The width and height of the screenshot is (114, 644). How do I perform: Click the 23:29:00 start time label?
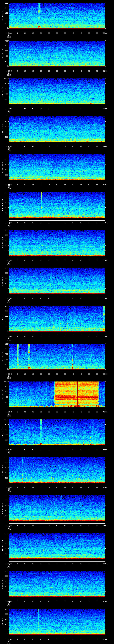(x=9, y=33)
